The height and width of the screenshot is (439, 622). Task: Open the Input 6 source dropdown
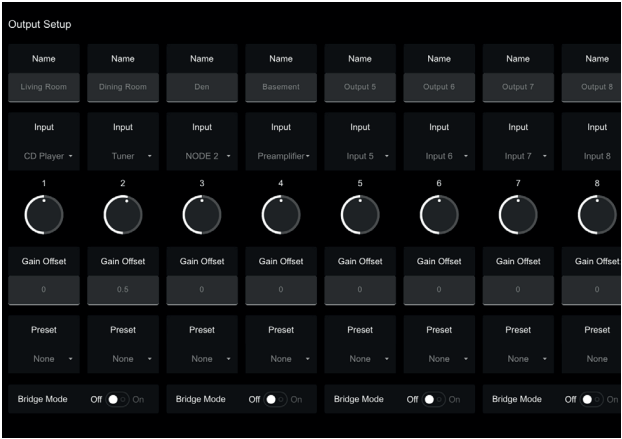(x=438, y=156)
